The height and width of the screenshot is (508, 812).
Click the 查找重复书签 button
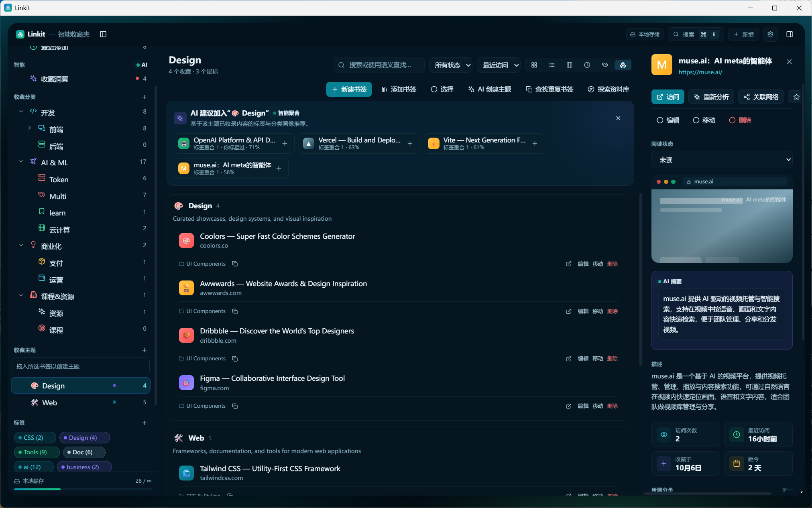click(549, 89)
